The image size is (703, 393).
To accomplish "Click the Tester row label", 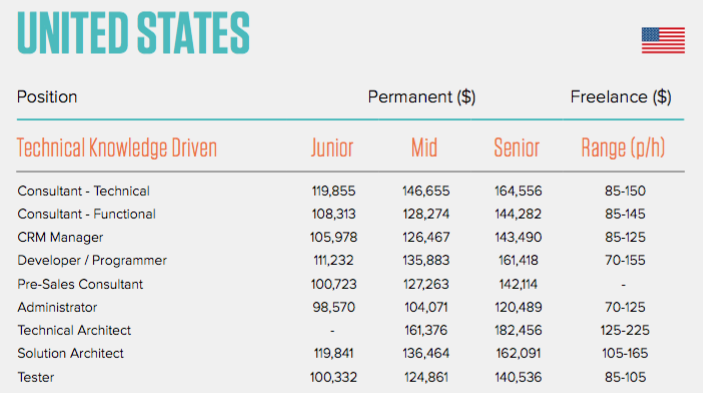I will click(x=36, y=377).
